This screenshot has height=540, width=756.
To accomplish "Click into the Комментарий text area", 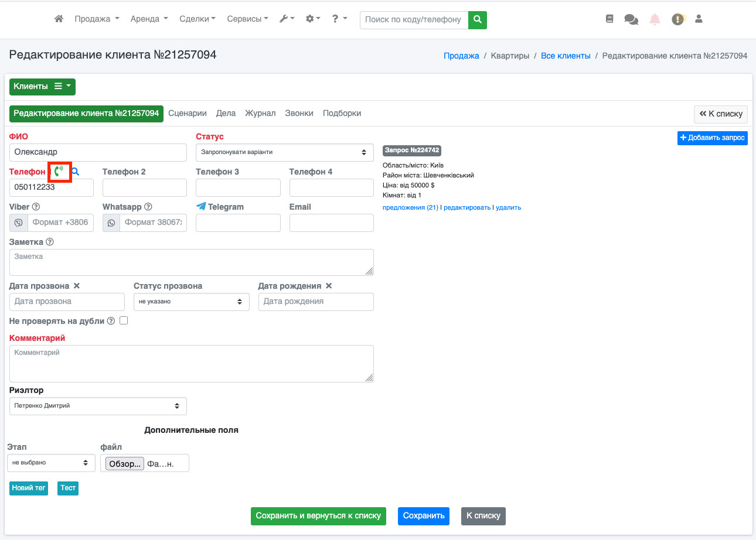I will point(191,364).
